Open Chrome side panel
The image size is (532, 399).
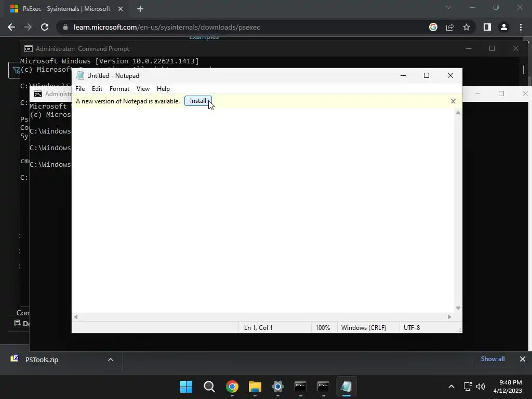[487, 27]
